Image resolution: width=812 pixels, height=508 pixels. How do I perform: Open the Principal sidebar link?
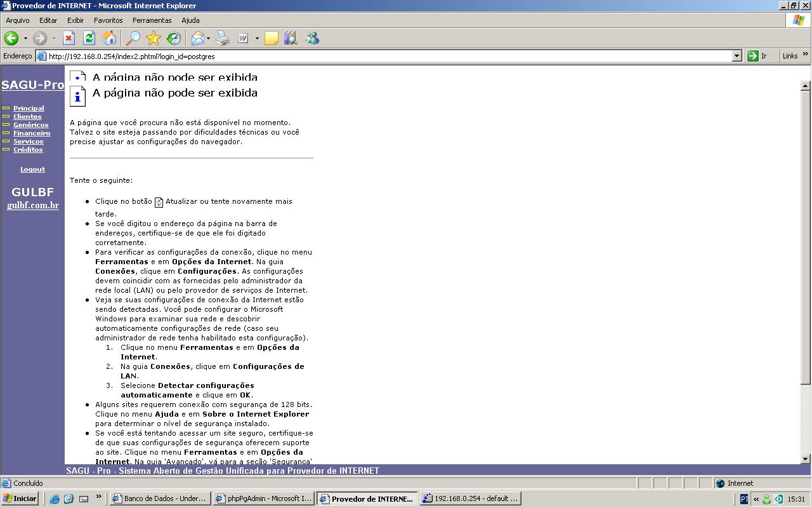point(29,109)
